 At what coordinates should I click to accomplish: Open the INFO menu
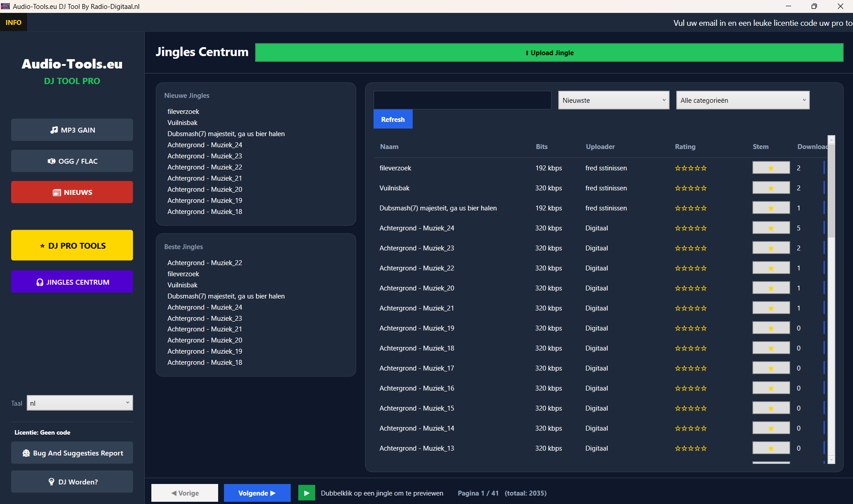pos(13,22)
